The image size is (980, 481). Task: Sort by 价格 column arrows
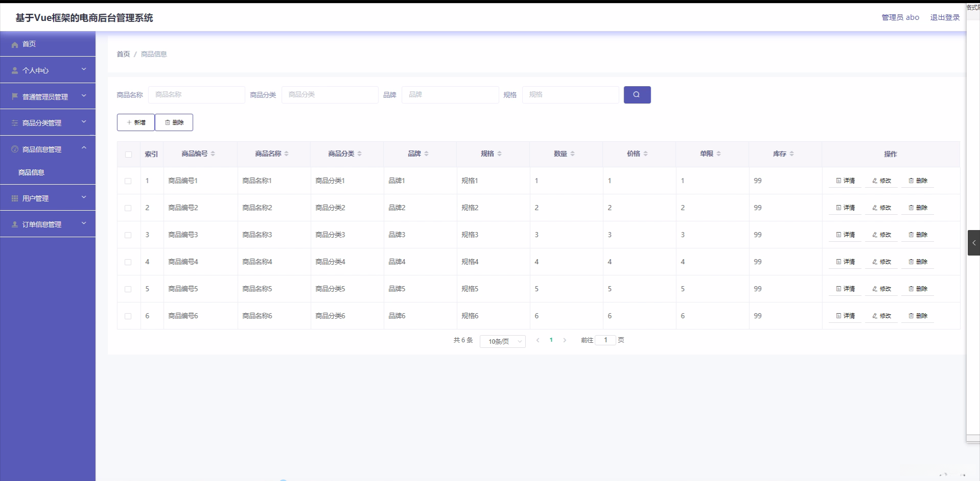645,154
